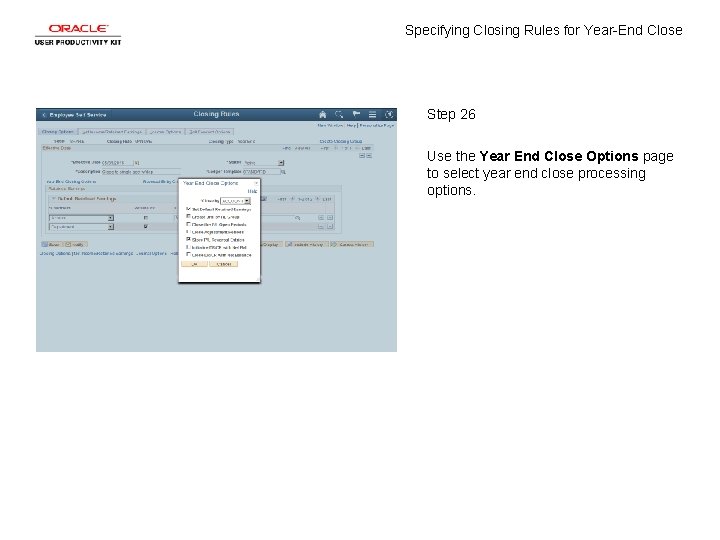The width and height of the screenshot is (720, 540).
Task: Open the Personalize Page link
Action: pos(377,125)
